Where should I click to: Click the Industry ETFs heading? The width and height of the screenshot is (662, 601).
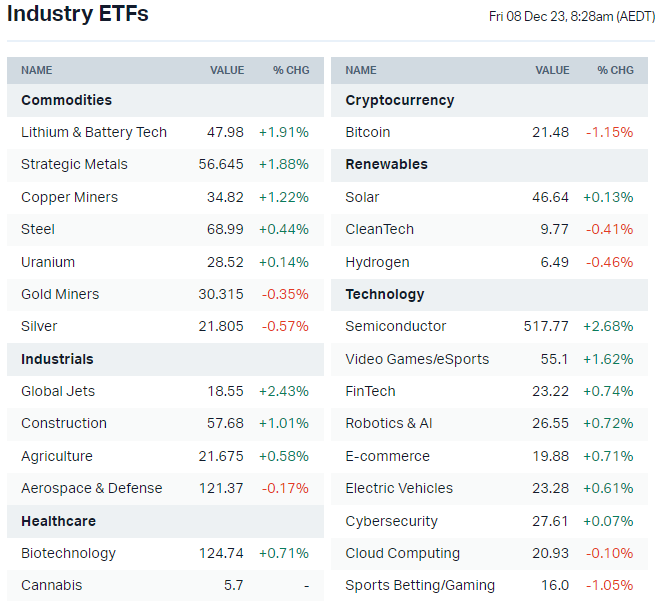click(x=78, y=14)
